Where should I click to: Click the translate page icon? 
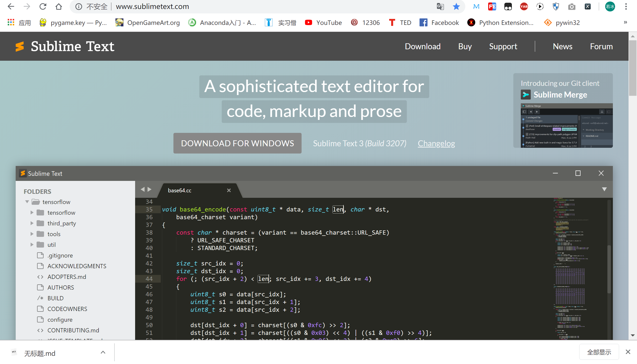pos(440,6)
